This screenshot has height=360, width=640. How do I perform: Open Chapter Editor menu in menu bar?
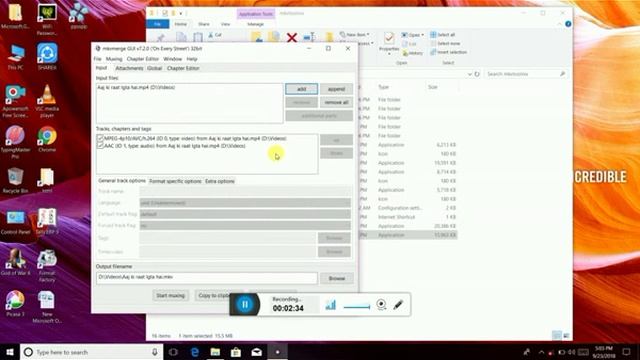coord(142,59)
